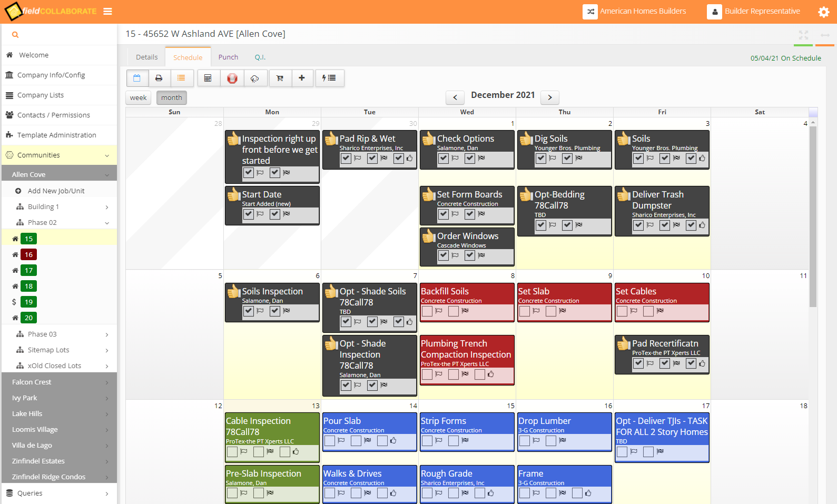Click the horizontal double-arrow icon at top right

pos(825,35)
